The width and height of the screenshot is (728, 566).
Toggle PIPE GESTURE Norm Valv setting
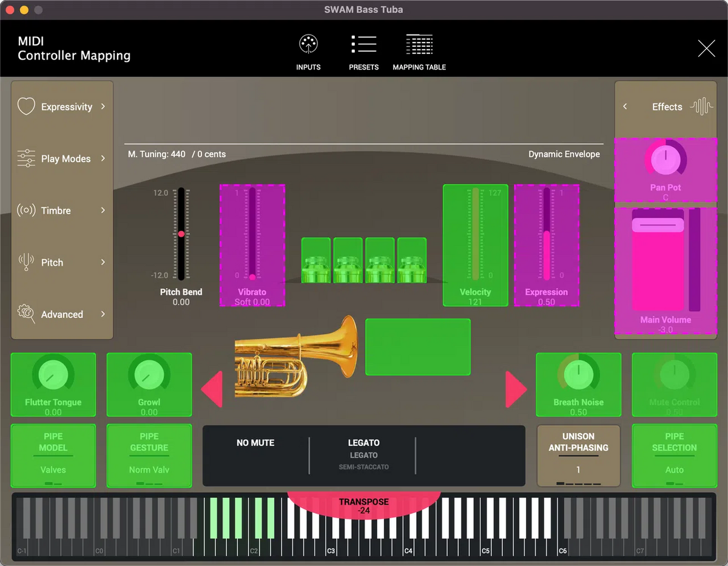pos(149,456)
